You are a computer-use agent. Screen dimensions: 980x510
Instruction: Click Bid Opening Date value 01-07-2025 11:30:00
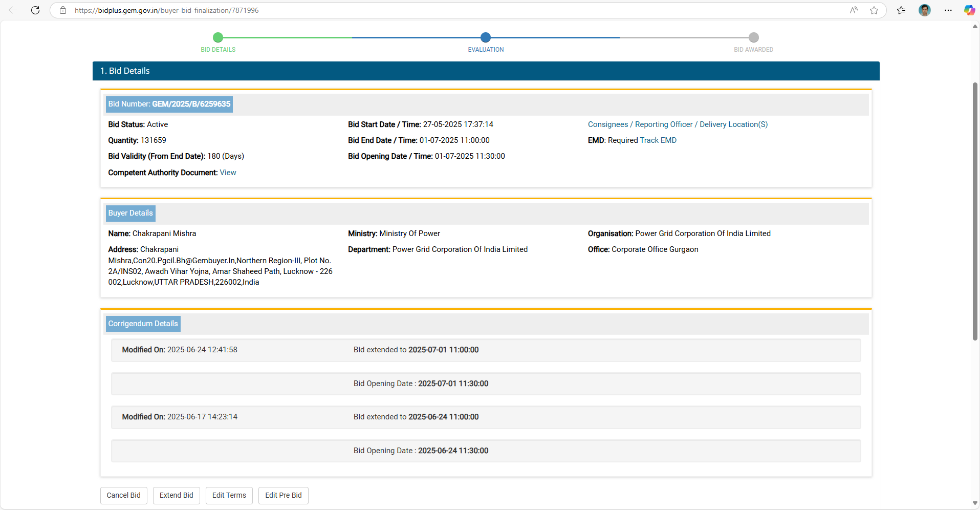(x=470, y=156)
